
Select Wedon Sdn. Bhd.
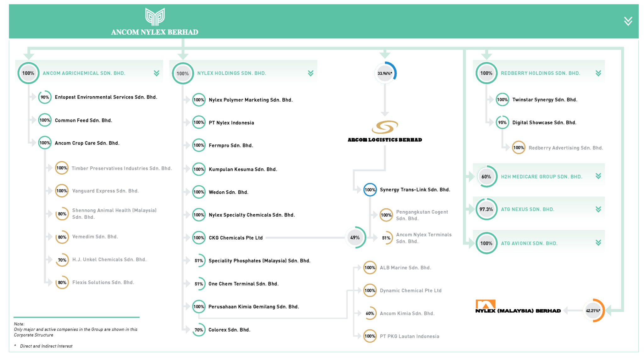tap(229, 192)
